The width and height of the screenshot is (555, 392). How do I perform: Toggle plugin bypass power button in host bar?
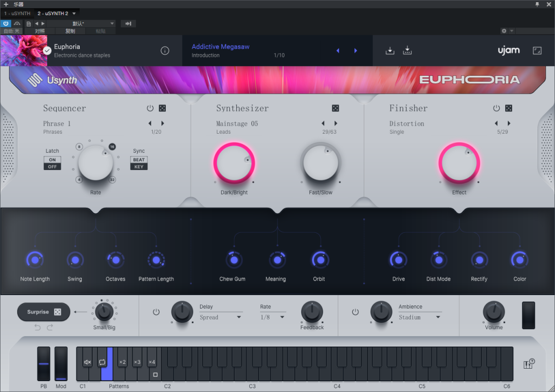[x=6, y=23]
